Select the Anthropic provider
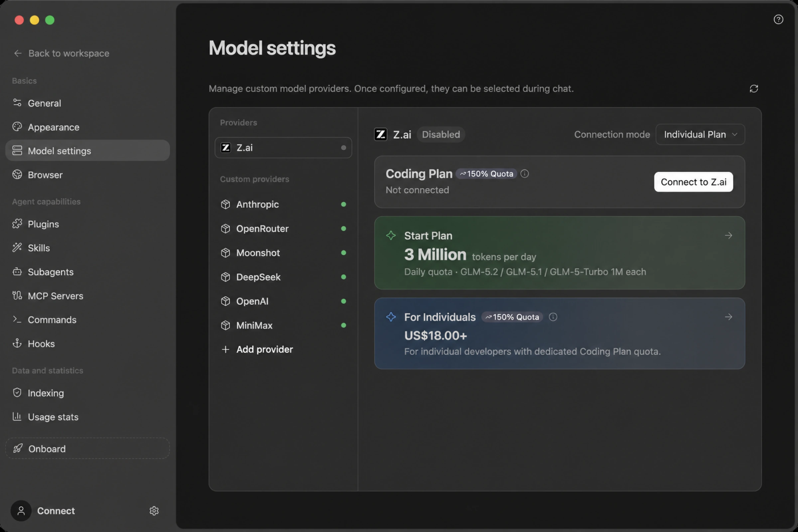The height and width of the screenshot is (532, 798). point(283,204)
